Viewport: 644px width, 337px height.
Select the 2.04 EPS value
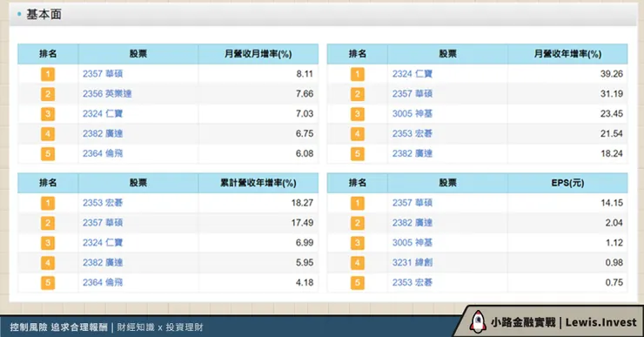[x=614, y=223]
